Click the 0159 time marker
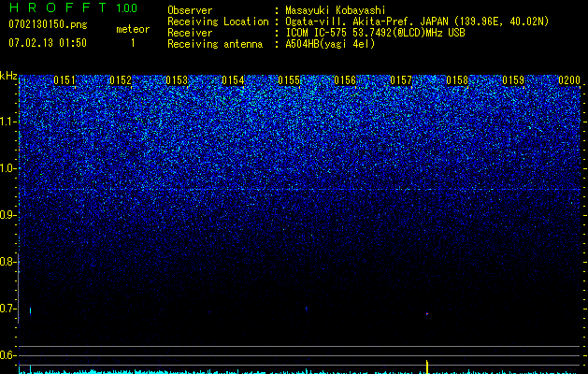 click(513, 80)
